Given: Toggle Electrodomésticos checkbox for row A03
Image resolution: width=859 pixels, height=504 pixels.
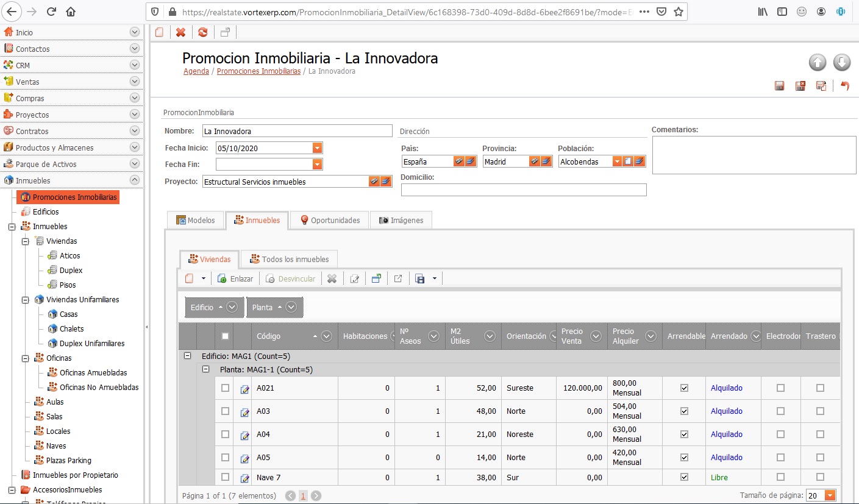Looking at the screenshot, I should click(x=780, y=411).
